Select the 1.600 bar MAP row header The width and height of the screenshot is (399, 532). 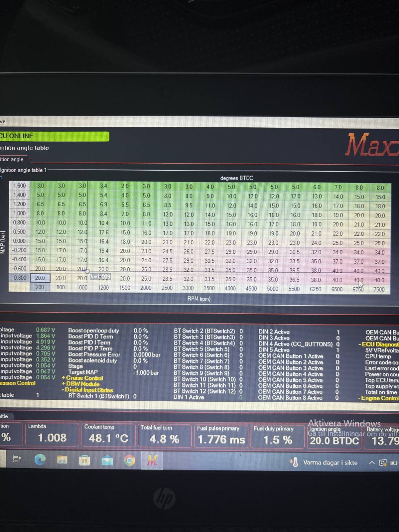tap(19, 186)
